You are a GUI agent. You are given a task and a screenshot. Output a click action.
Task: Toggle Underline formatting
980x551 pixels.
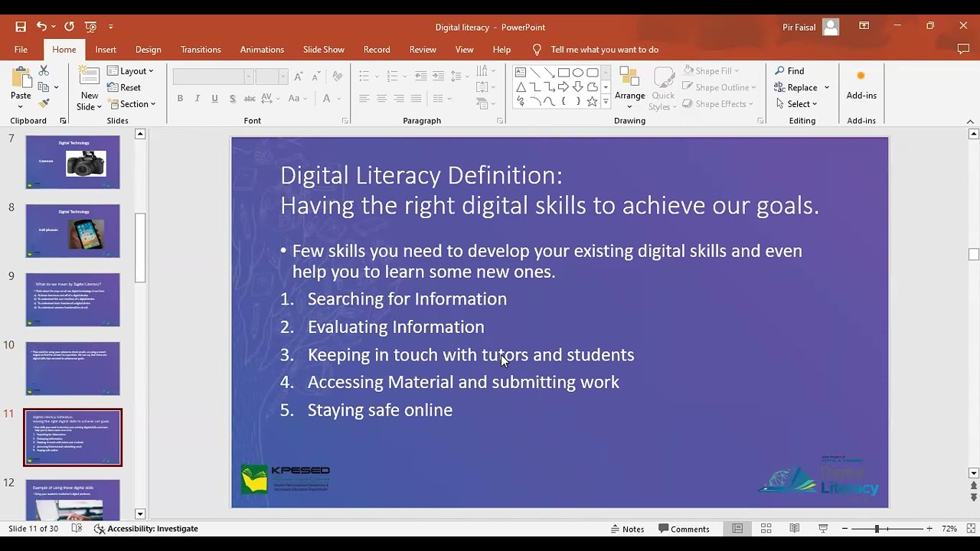[x=214, y=99]
